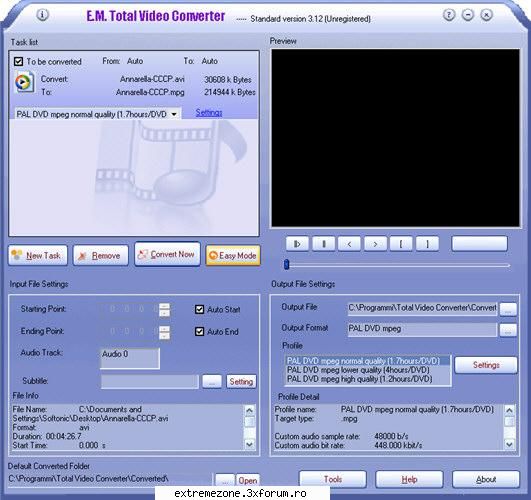Step backward in the preview
531x500 pixels.
(x=349, y=244)
